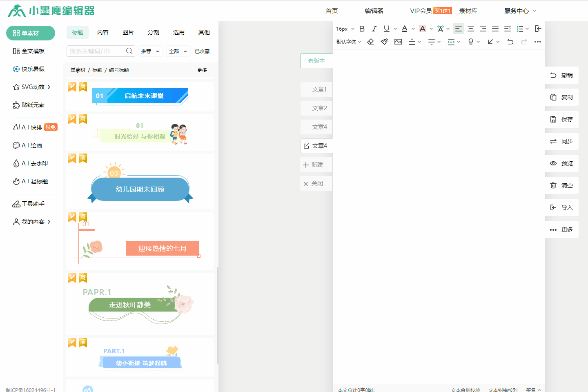This screenshot has width=588, height=392.
Task: Switch to the 标题 tab
Action: 78,32
